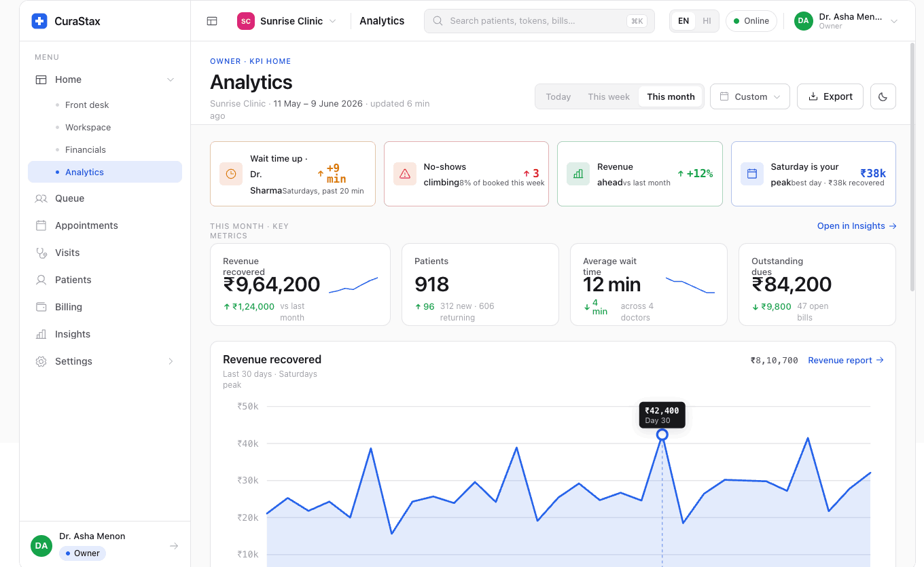This screenshot has height=567, width=924.
Task: Click the ₹38k value on Saturday card
Action: point(873,173)
